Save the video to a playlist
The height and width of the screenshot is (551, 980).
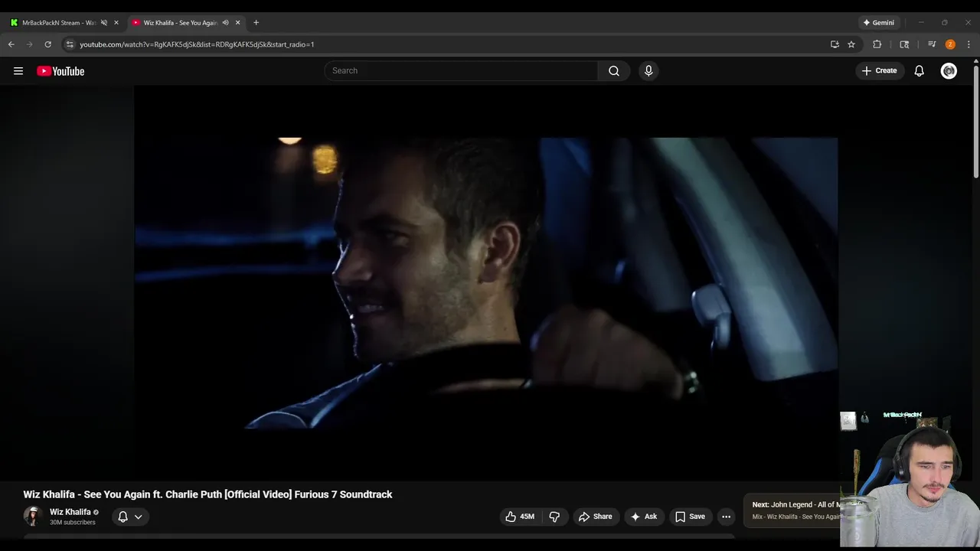690,517
